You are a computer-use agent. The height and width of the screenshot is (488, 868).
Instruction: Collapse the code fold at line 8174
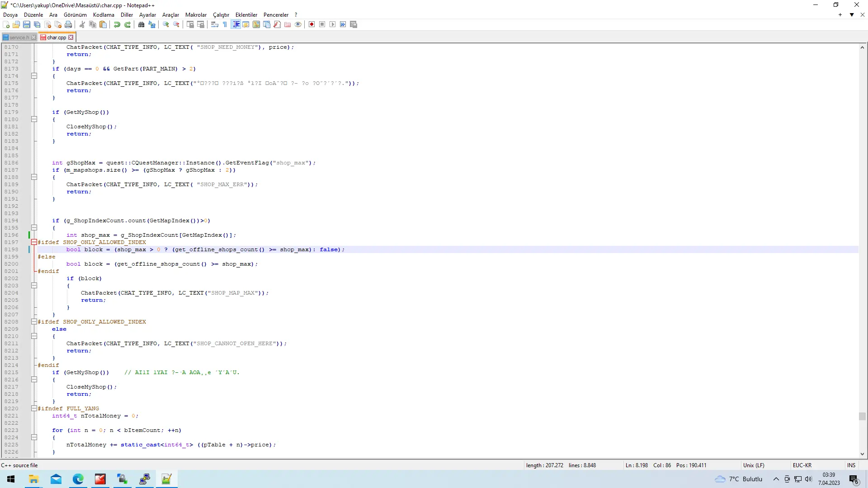(34, 76)
